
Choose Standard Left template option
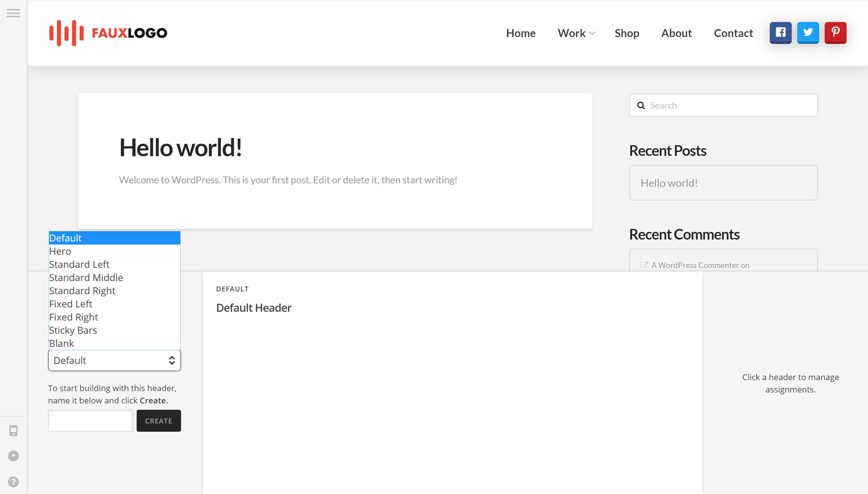(x=114, y=264)
